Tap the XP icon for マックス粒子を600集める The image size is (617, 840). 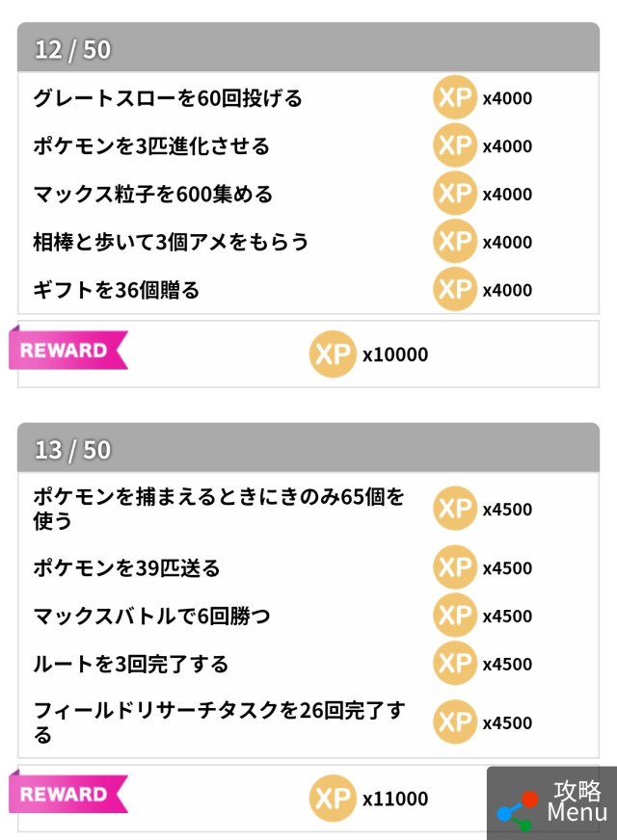tap(455, 194)
